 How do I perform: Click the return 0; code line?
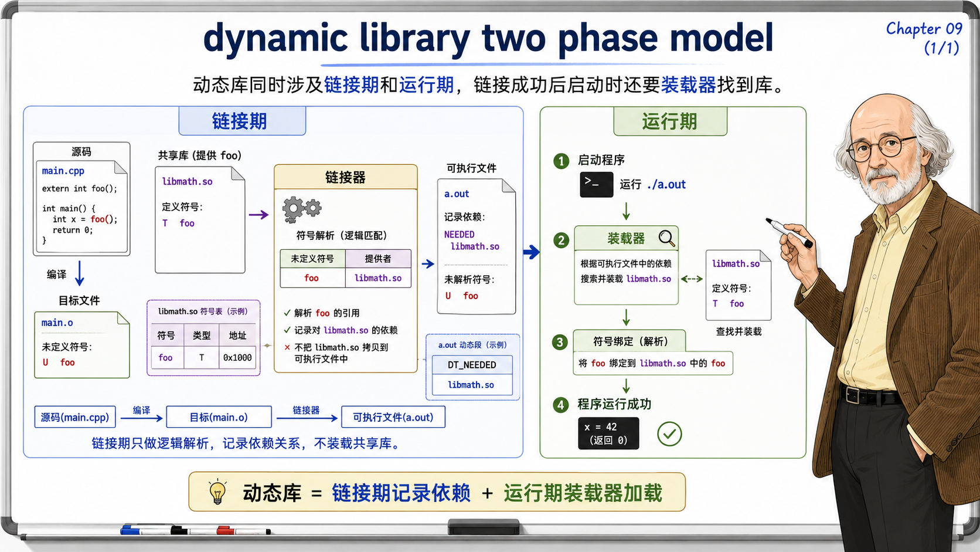point(73,230)
